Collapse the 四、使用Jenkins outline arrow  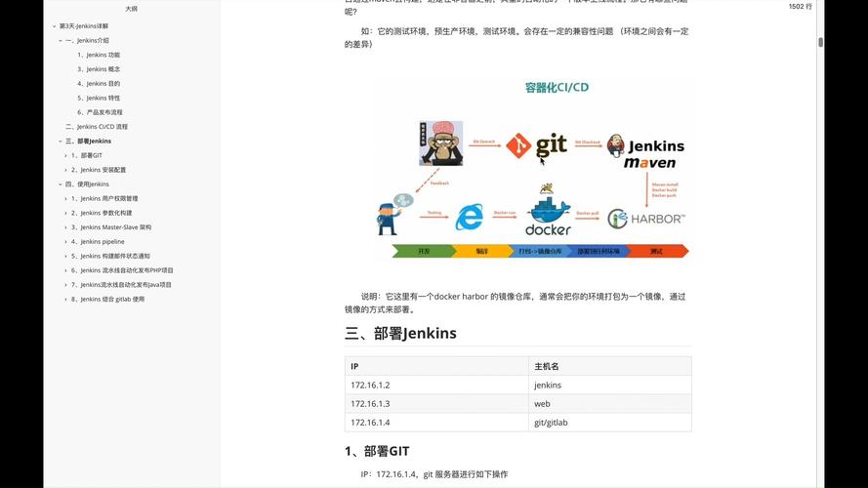[61, 184]
